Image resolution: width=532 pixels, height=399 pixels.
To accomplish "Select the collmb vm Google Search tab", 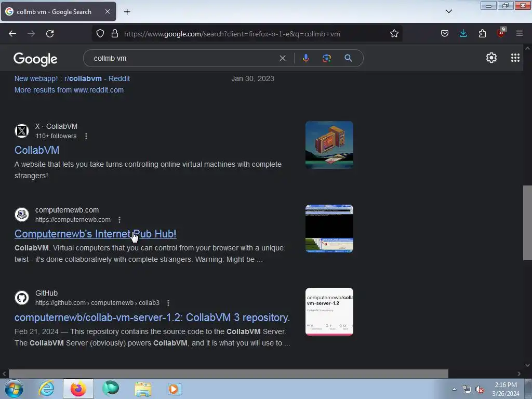I will click(58, 11).
